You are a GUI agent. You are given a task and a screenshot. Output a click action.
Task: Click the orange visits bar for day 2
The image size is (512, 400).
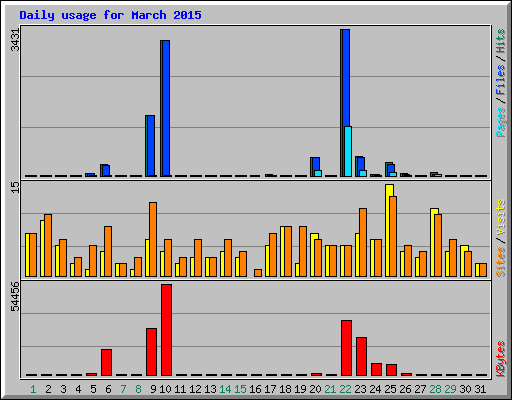click(x=48, y=245)
